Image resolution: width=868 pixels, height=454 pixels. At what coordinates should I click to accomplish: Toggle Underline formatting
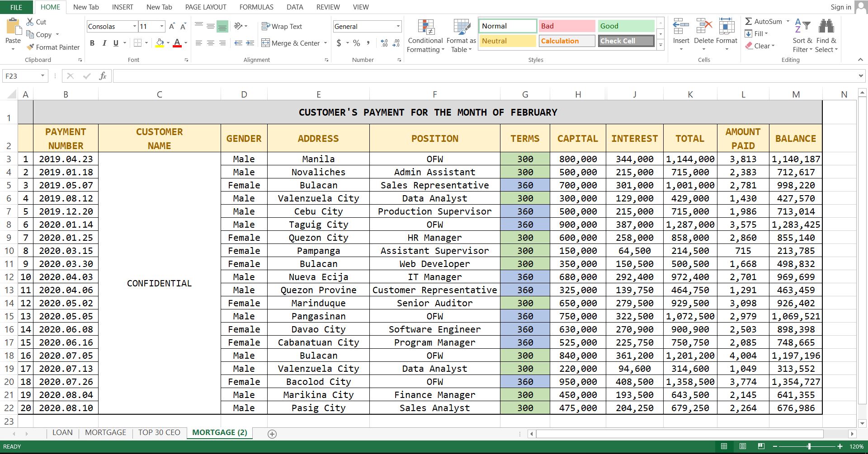(116, 43)
